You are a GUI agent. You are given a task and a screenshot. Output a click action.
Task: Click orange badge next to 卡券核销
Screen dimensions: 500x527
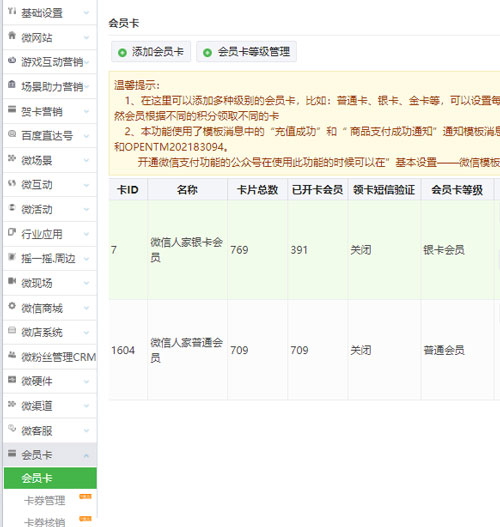[85, 518]
